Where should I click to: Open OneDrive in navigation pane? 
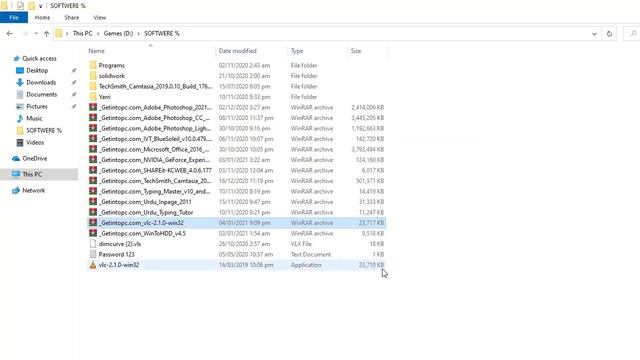click(x=35, y=158)
